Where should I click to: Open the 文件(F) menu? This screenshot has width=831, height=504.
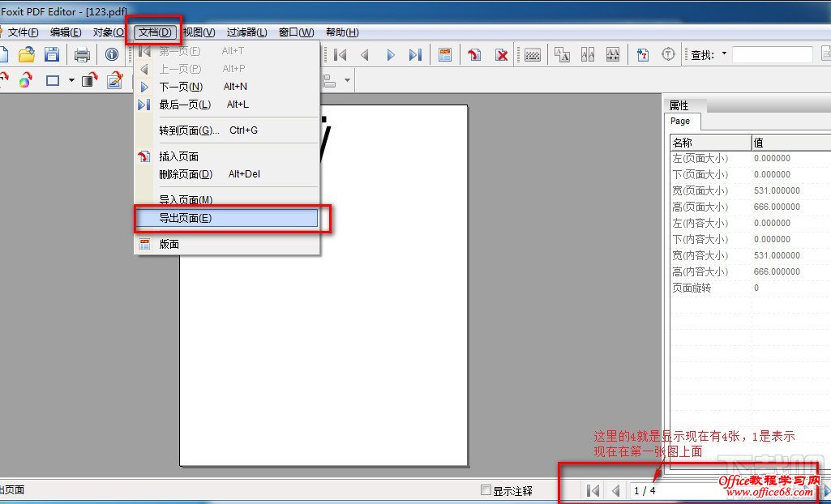pyautogui.click(x=23, y=32)
